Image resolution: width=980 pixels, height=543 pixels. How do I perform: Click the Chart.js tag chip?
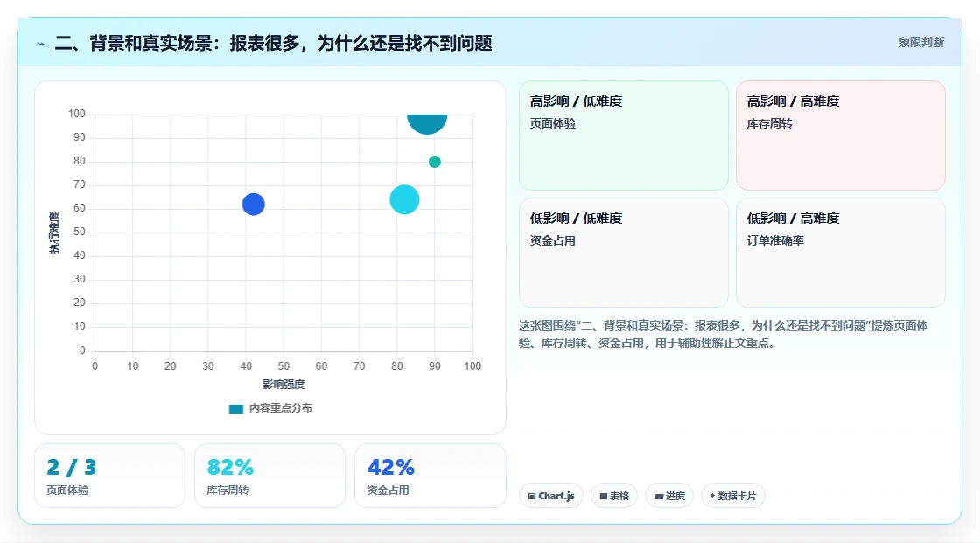click(x=550, y=496)
